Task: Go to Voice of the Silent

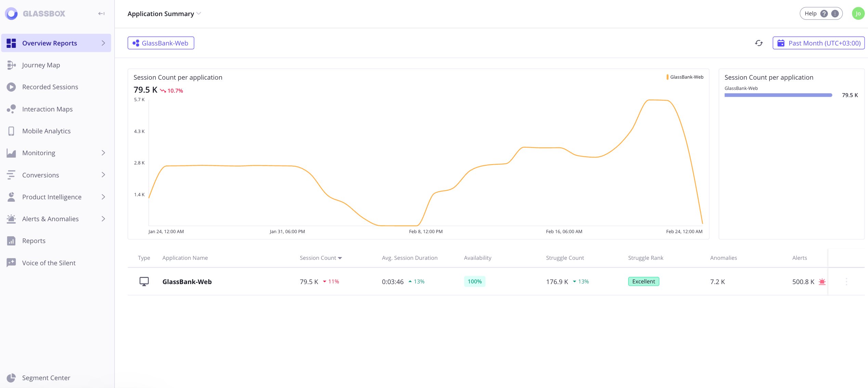Action: click(49, 263)
